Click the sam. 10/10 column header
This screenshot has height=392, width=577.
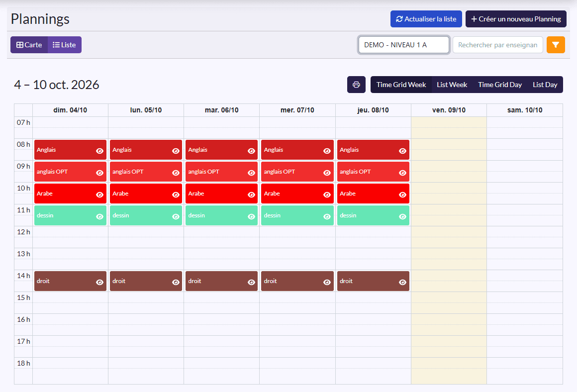(x=525, y=110)
